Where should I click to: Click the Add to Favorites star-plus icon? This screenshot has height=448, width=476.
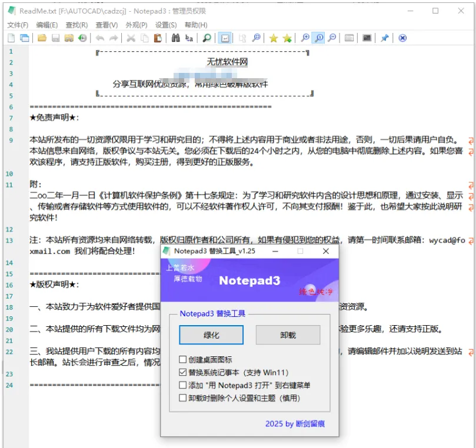(287, 38)
